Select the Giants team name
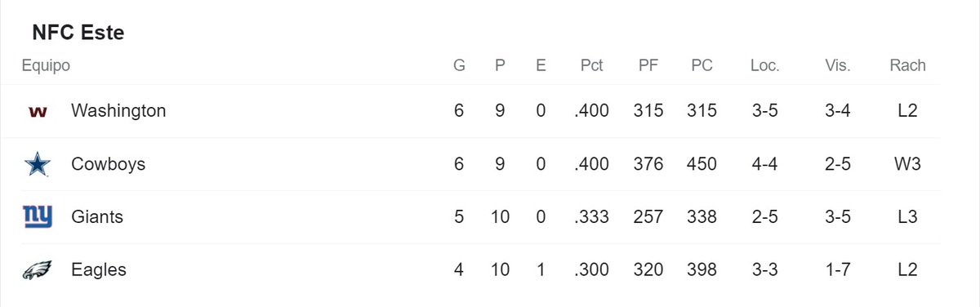Image resolution: width=980 pixels, height=307 pixels. (97, 216)
